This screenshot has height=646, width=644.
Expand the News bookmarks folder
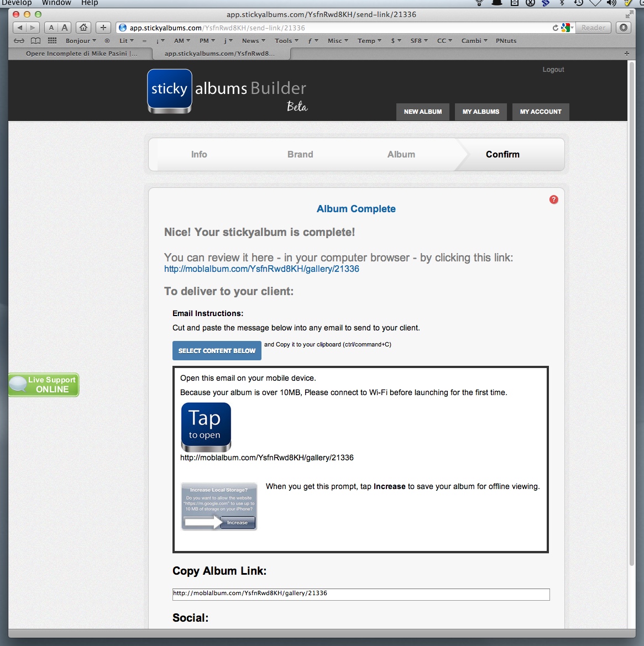(x=253, y=41)
